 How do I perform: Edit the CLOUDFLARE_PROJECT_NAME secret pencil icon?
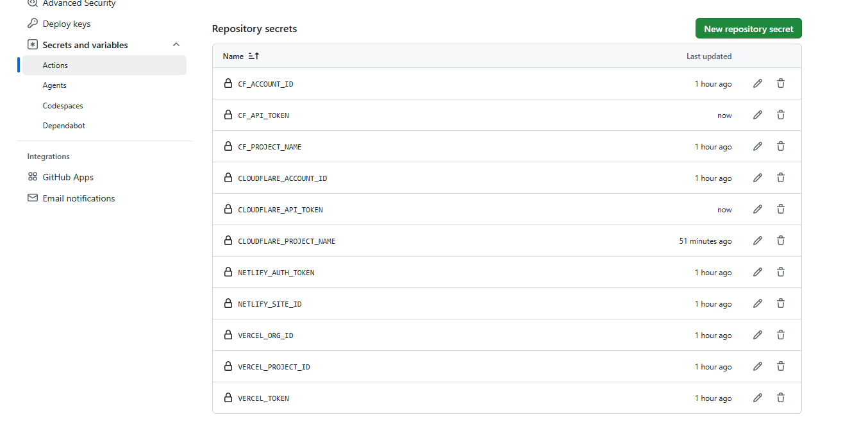(758, 241)
